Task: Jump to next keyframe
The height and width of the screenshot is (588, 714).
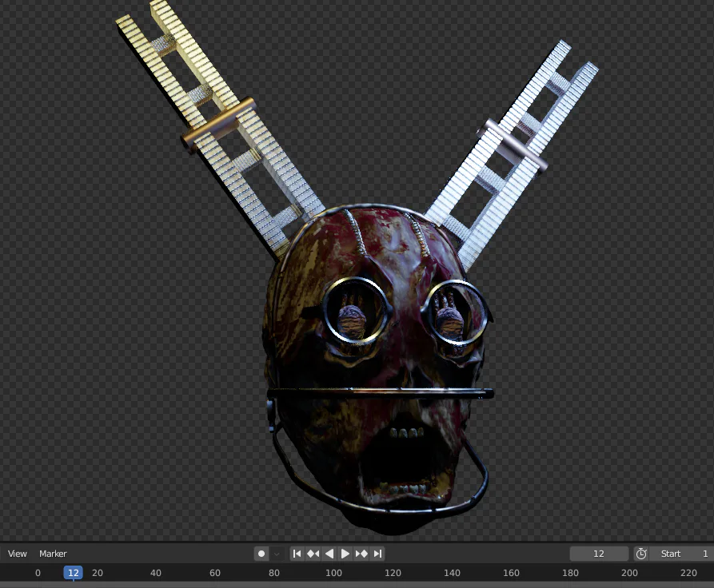Action: (x=361, y=554)
